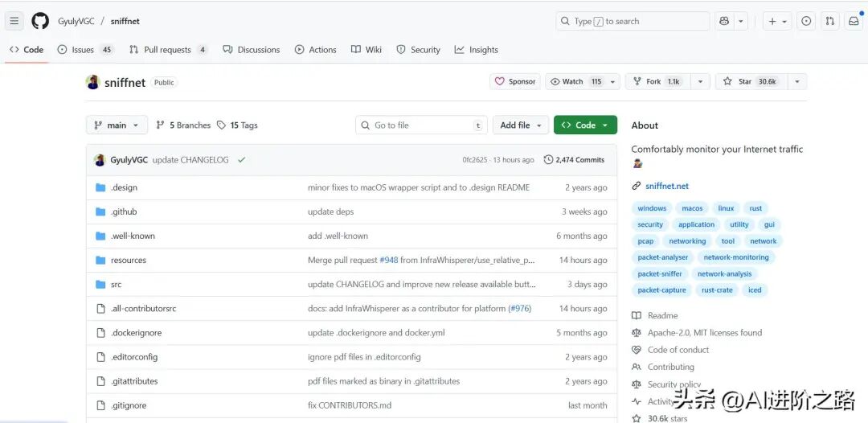Screen dimensions: 868x423
Task: Open the resources folder
Action: [x=129, y=261]
